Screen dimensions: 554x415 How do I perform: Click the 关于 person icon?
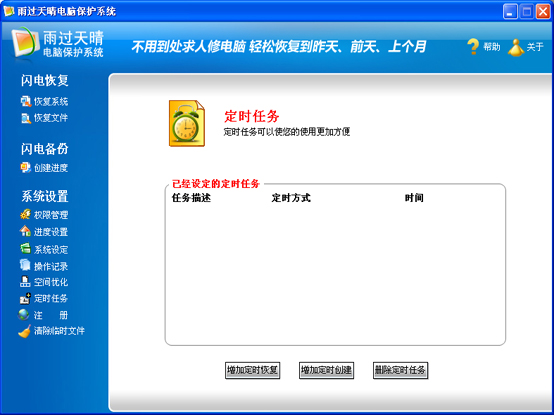pos(516,47)
